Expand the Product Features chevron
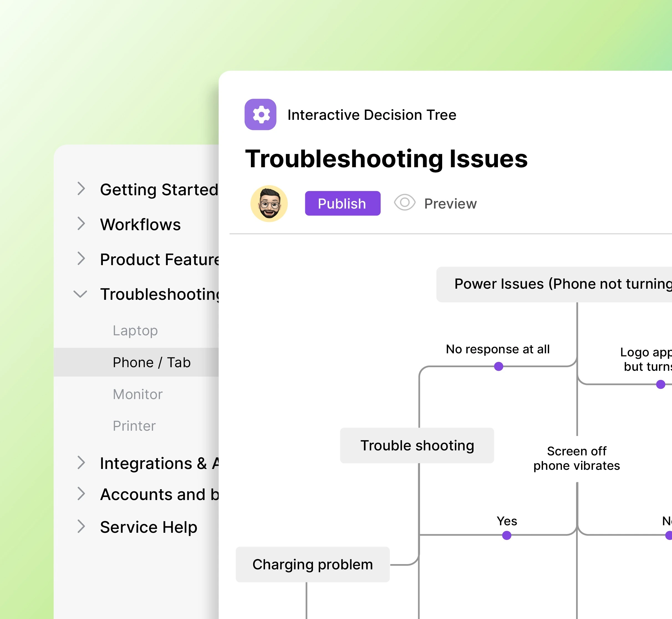Viewport: 672px width, 619px height. (81, 258)
